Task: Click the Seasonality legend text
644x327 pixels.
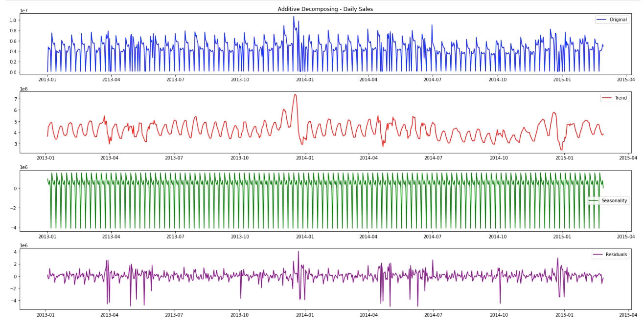Action: pyautogui.click(x=614, y=201)
